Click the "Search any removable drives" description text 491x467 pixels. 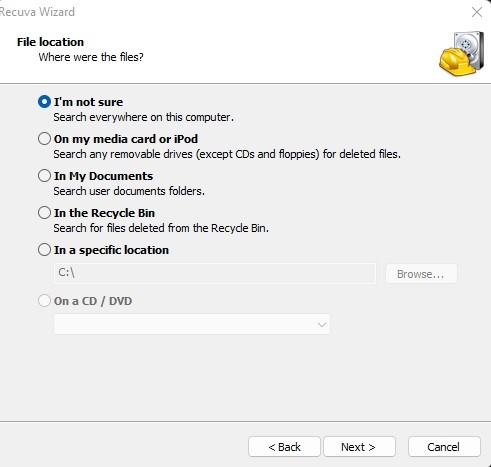point(227,154)
